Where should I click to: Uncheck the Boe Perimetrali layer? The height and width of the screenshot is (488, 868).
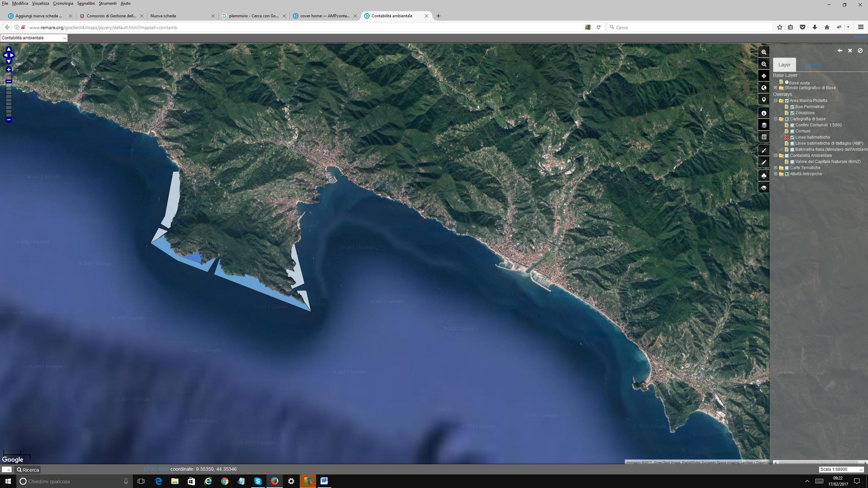coord(792,107)
